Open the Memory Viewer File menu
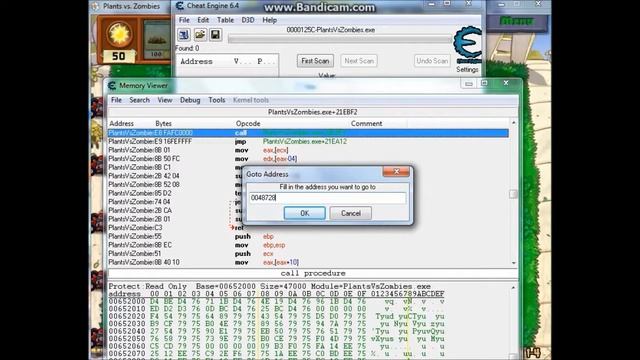This screenshot has height=360, width=640. pyautogui.click(x=116, y=100)
